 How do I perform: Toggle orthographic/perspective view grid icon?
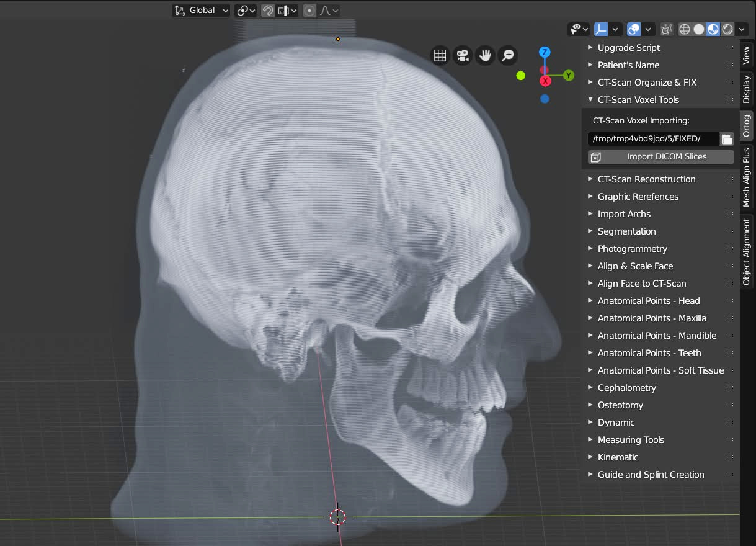coord(440,56)
